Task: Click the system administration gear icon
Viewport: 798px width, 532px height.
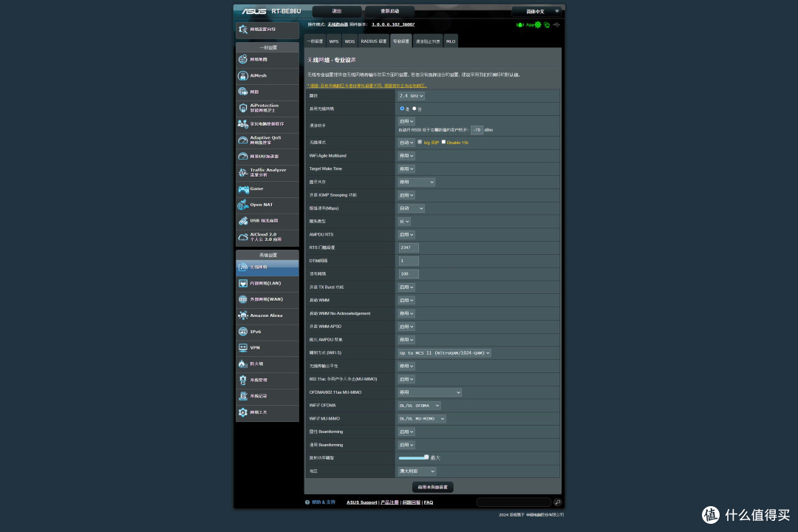Action: (x=243, y=380)
